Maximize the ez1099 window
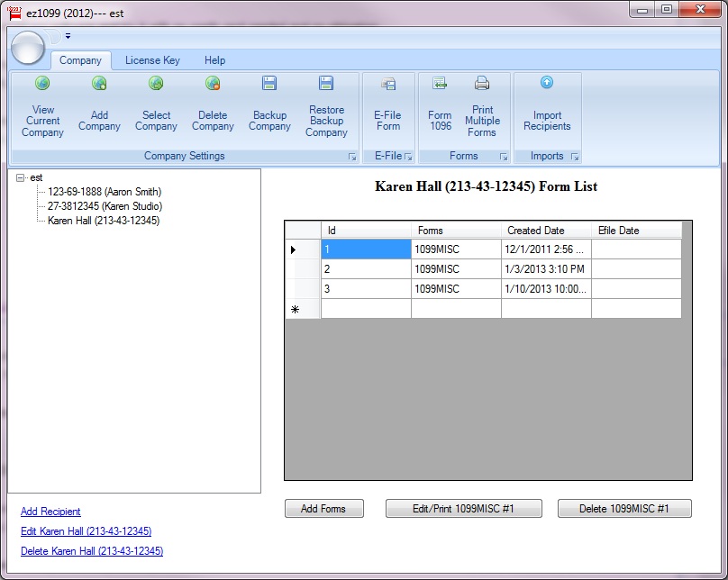Image resolution: width=728 pixels, height=580 pixels. [x=667, y=10]
